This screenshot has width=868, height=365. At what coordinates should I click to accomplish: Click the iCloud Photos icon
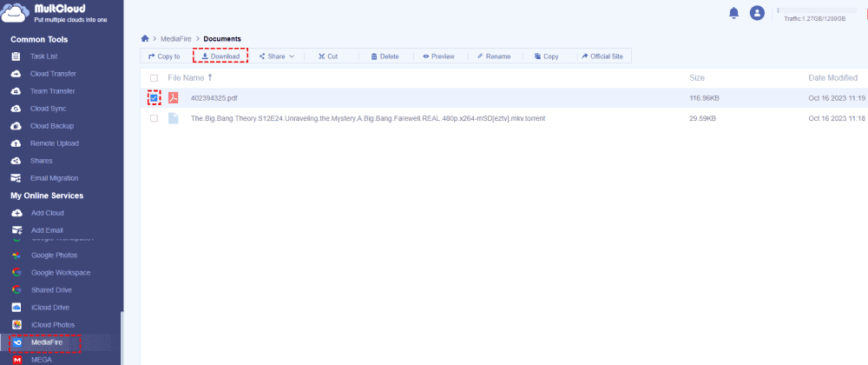click(x=16, y=324)
